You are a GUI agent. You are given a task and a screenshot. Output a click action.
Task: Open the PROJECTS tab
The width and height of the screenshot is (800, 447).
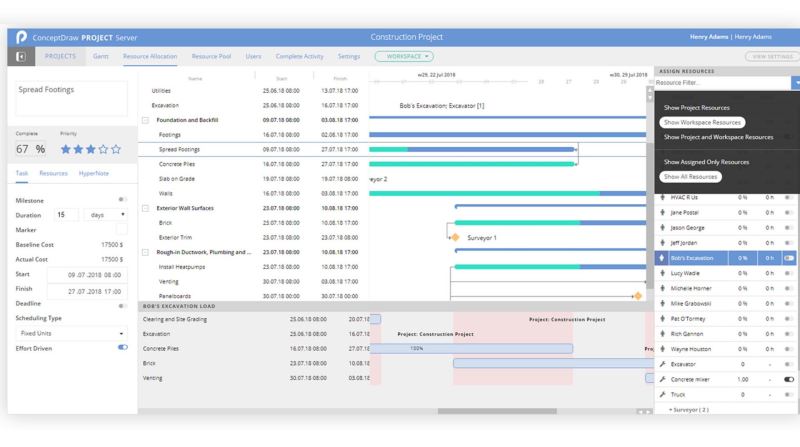(x=60, y=56)
